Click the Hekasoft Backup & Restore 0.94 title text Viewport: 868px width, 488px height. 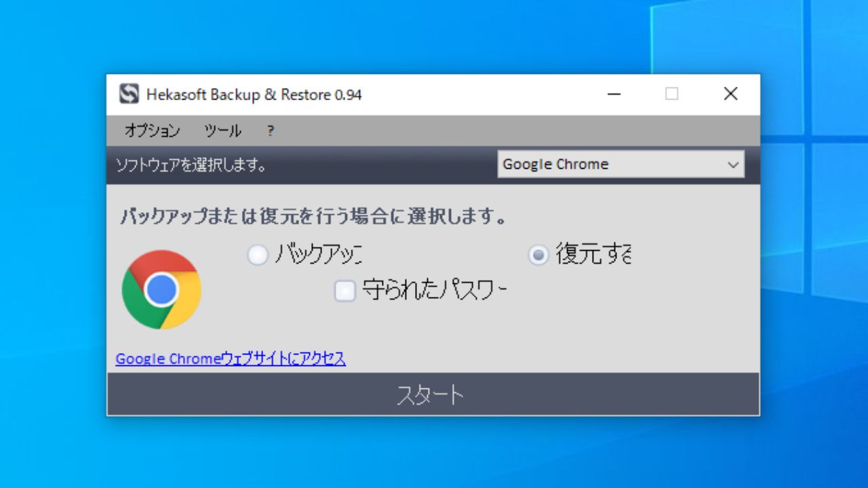point(254,95)
